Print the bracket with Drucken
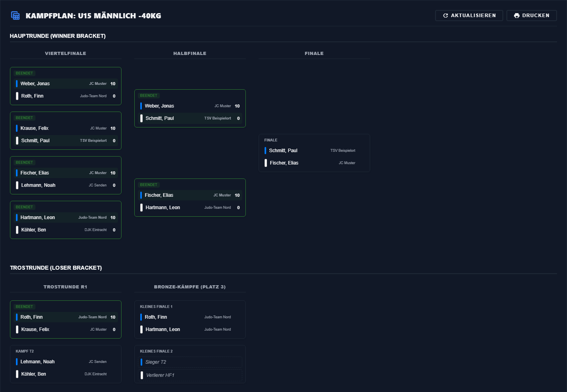Image resolution: width=567 pixels, height=392 pixels. pos(532,16)
